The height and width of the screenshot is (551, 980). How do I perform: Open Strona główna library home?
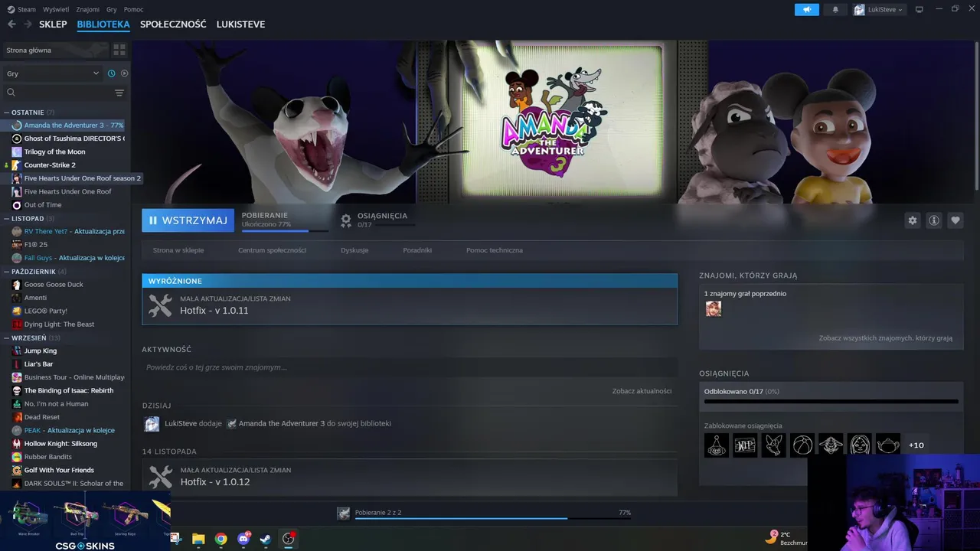click(55, 50)
